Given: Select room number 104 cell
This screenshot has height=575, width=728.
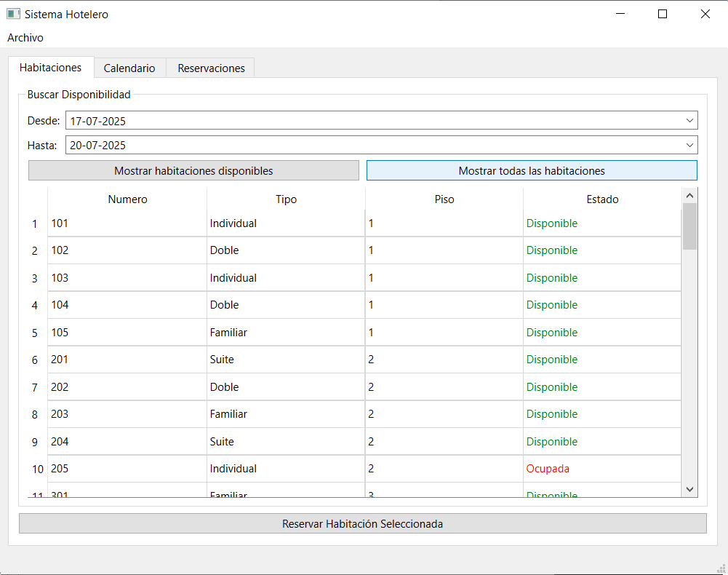Looking at the screenshot, I should [x=127, y=304].
